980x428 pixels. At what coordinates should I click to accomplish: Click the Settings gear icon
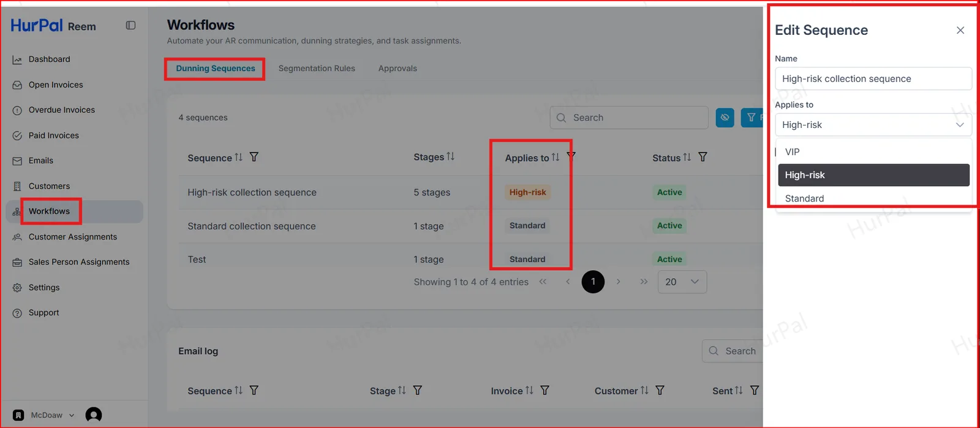pos(17,288)
